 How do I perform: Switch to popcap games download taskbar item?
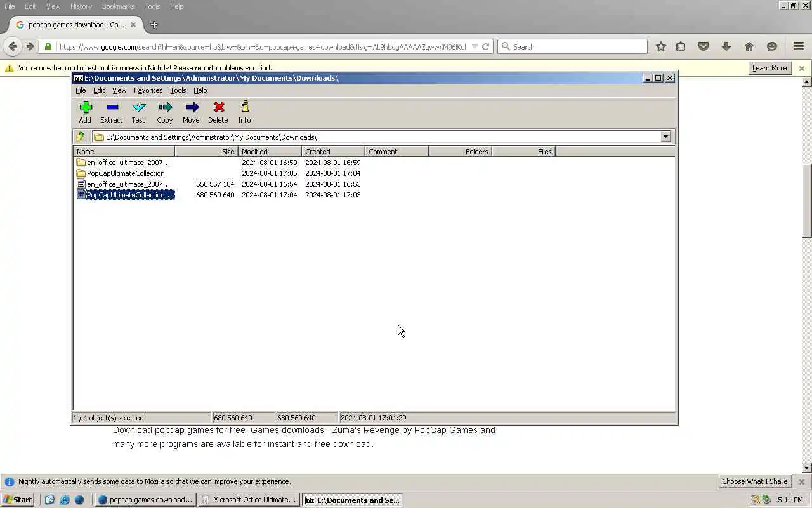coord(145,500)
